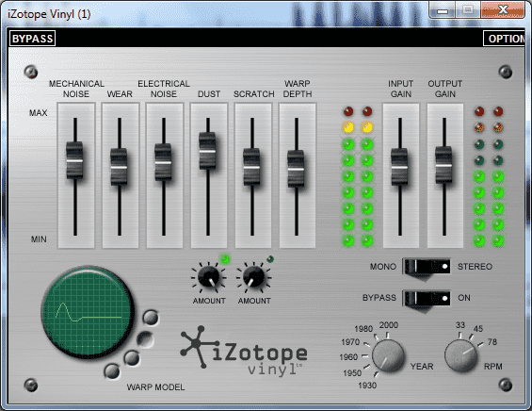Click the Scratch slider handle
This screenshot has width=532, height=411.
click(251, 167)
